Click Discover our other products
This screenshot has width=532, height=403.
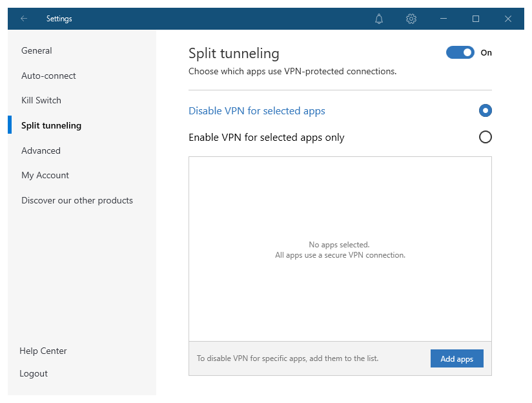point(77,200)
